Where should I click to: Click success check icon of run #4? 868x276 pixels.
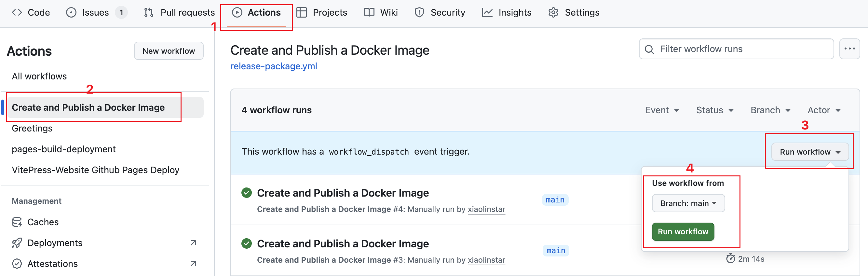[x=247, y=193]
